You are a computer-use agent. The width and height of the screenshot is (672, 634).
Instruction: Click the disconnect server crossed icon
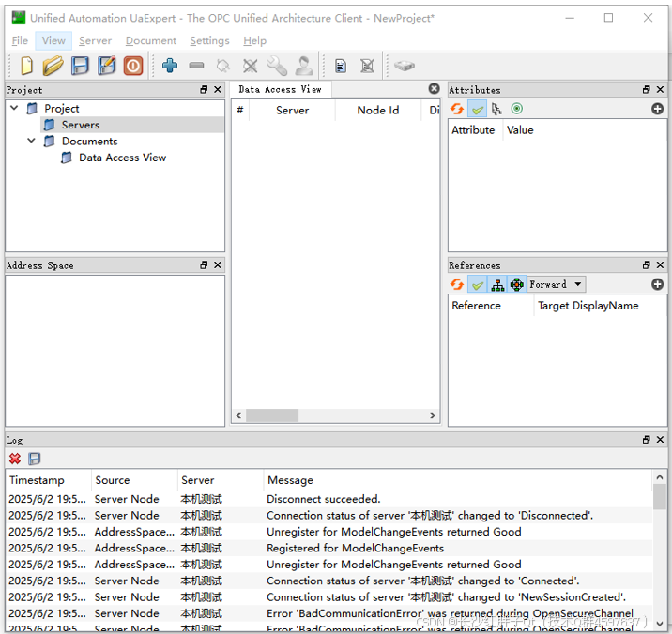[250, 66]
